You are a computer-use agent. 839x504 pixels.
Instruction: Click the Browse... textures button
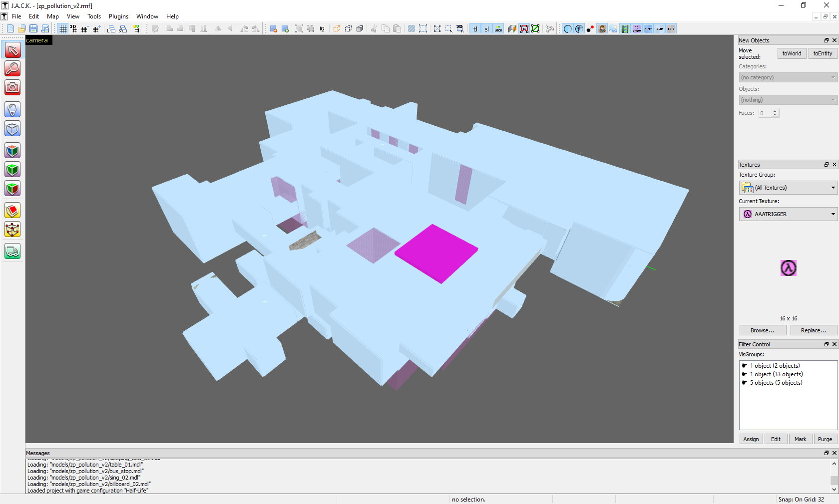[x=762, y=330]
